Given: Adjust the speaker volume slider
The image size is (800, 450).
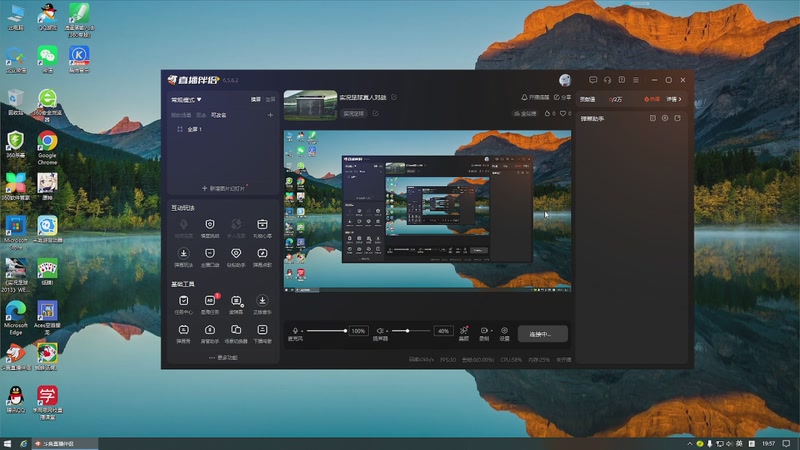Looking at the screenshot, I should coord(411,331).
